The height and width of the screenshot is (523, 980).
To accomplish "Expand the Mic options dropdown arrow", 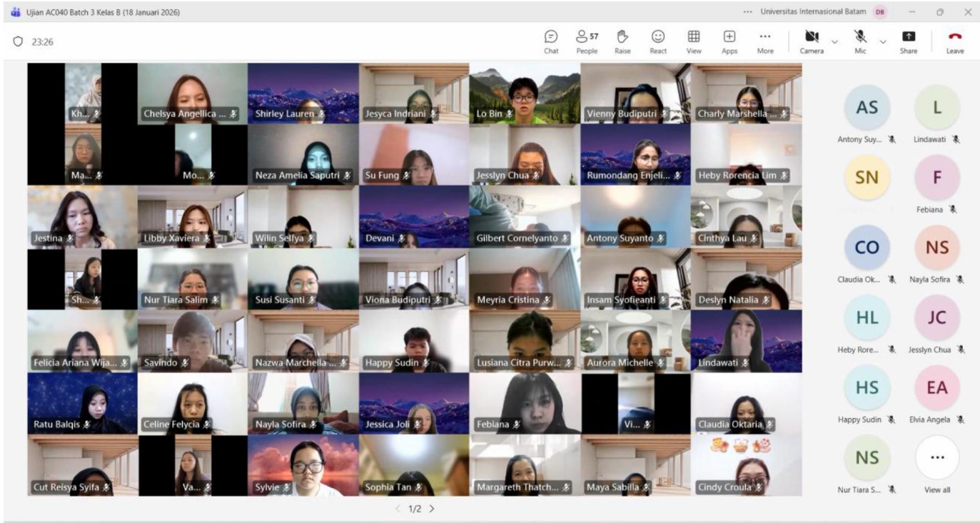I will point(884,41).
